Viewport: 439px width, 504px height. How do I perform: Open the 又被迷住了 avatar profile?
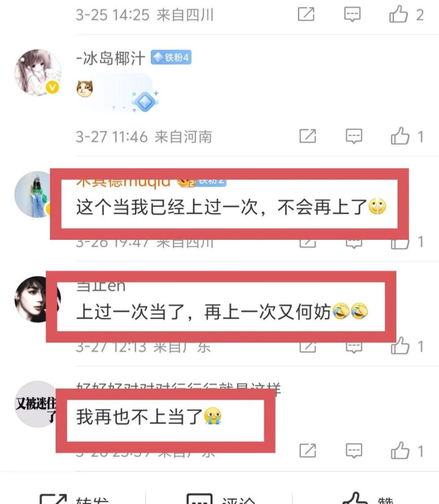[35, 404]
